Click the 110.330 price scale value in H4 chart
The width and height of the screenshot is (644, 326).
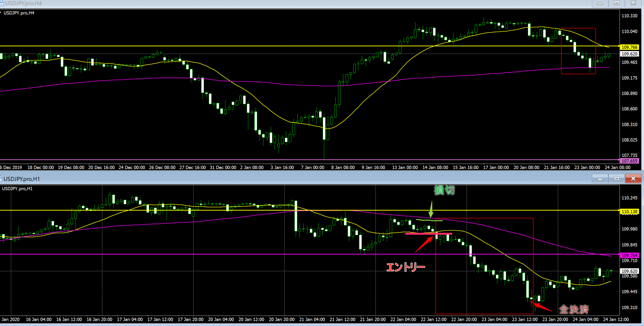(x=630, y=16)
